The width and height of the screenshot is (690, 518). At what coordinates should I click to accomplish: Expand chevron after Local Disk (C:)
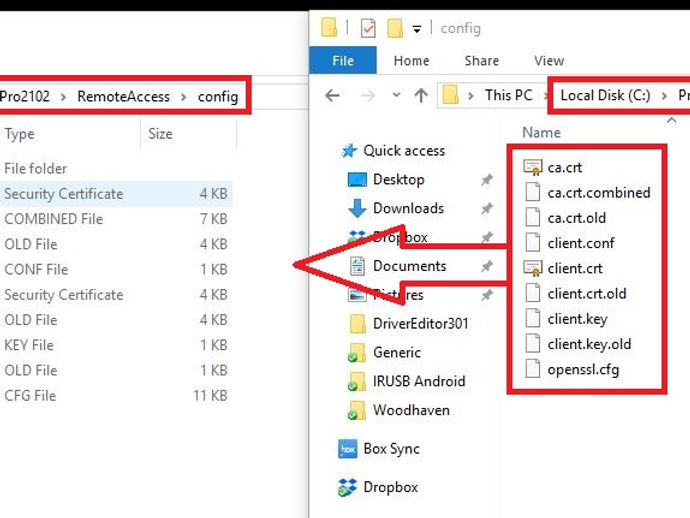pos(664,96)
